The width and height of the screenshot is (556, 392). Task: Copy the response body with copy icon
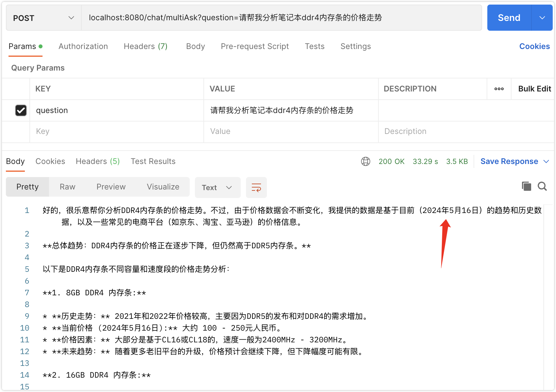click(527, 186)
